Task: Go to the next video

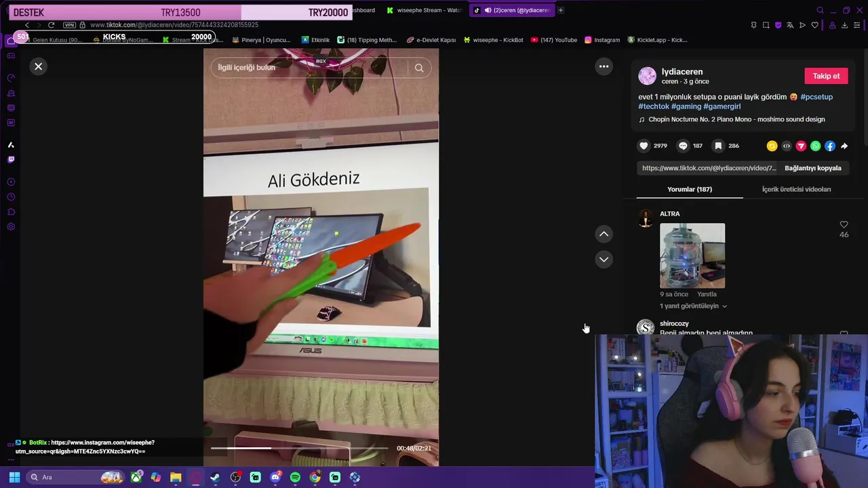Action: point(604,260)
